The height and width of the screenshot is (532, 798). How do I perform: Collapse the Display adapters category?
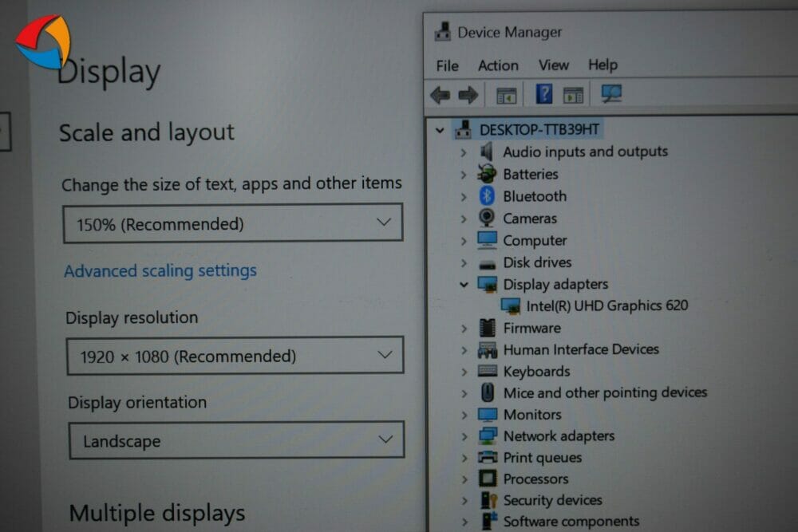point(464,285)
